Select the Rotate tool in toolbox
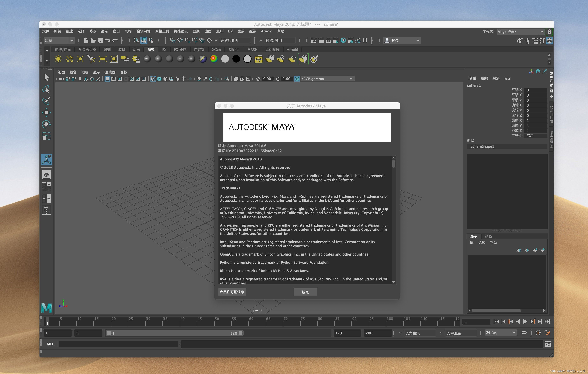Viewport: 588px width, 374px height. coord(46,124)
